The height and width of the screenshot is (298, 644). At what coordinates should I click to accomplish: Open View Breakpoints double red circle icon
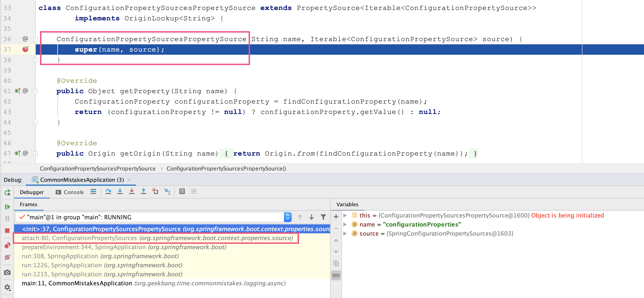[7, 246]
